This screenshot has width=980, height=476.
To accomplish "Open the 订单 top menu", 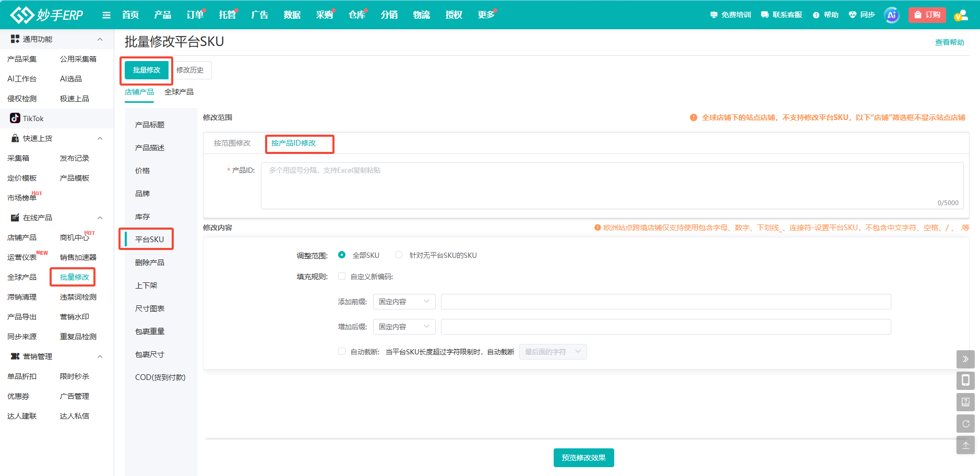I will point(195,15).
